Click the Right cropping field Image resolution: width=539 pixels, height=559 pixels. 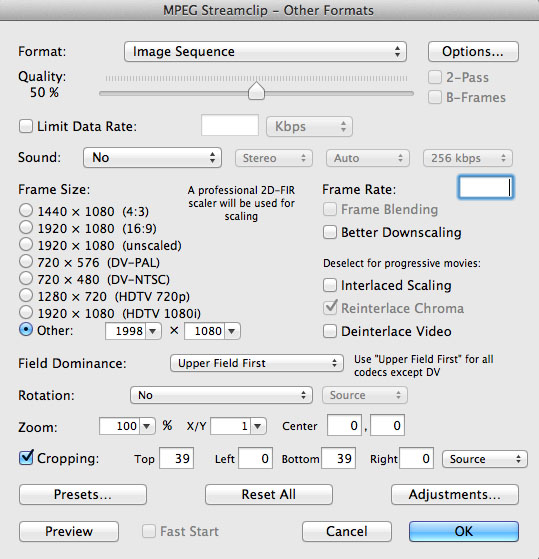click(416, 458)
